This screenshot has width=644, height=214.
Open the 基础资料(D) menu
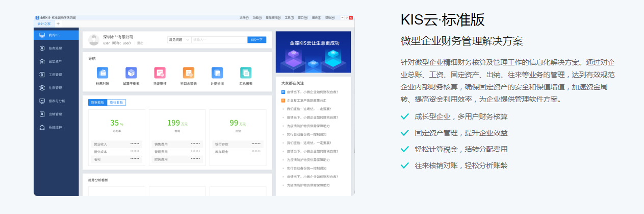[x=273, y=17]
